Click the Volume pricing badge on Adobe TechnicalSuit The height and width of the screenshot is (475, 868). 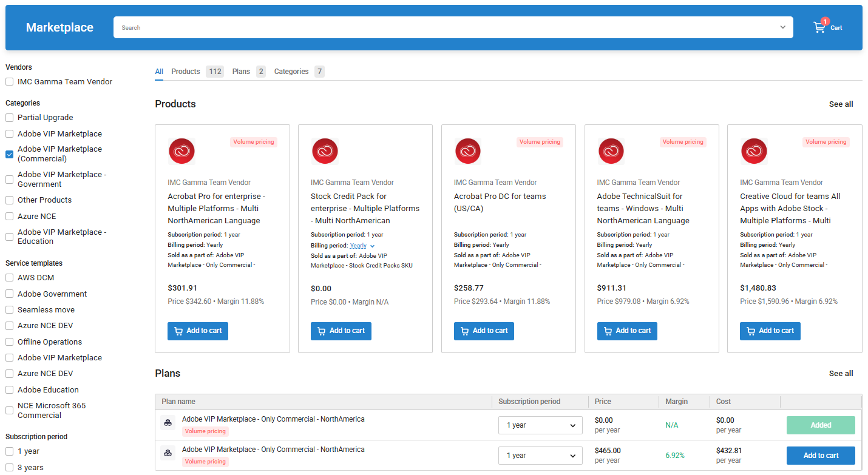pyautogui.click(x=683, y=142)
